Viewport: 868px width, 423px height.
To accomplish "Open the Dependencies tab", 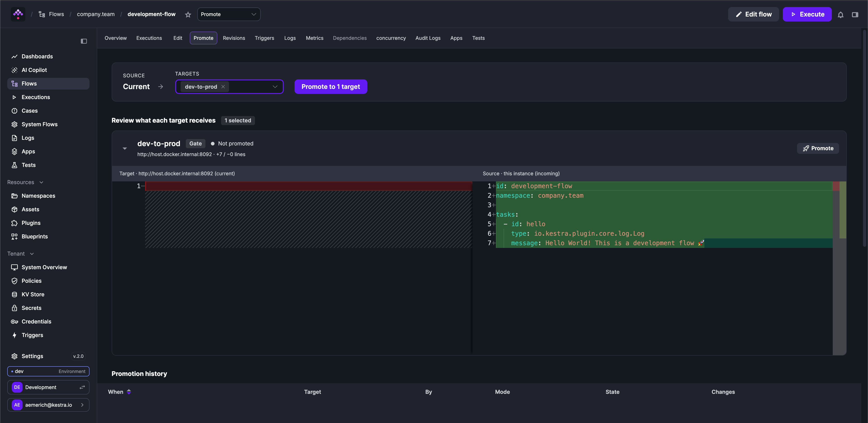I will pyautogui.click(x=350, y=38).
